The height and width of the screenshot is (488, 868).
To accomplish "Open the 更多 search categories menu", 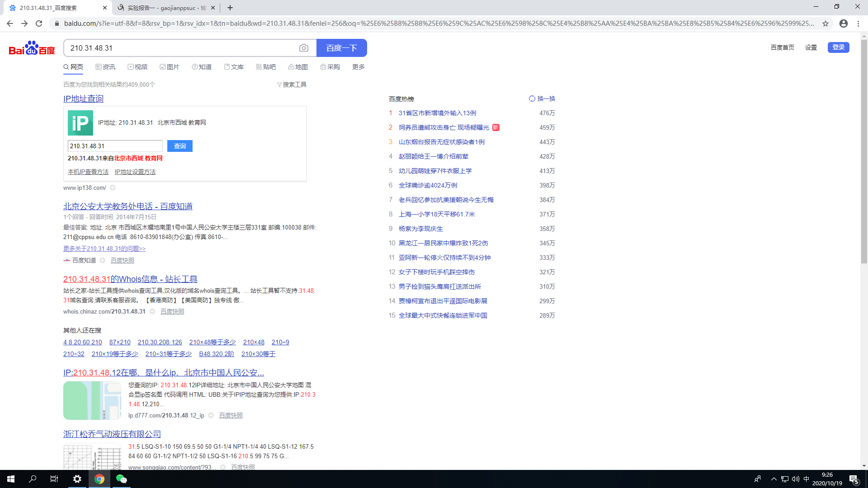I will [358, 67].
